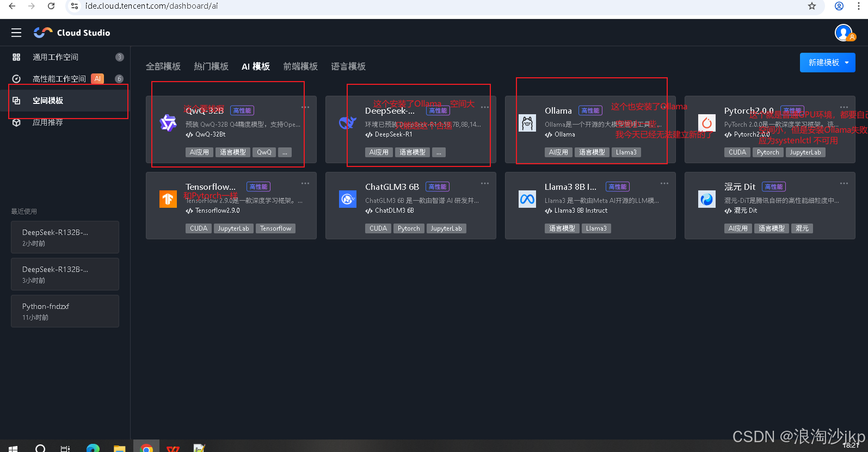
Task: Click the Ollama llama logo icon
Action: point(527,123)
